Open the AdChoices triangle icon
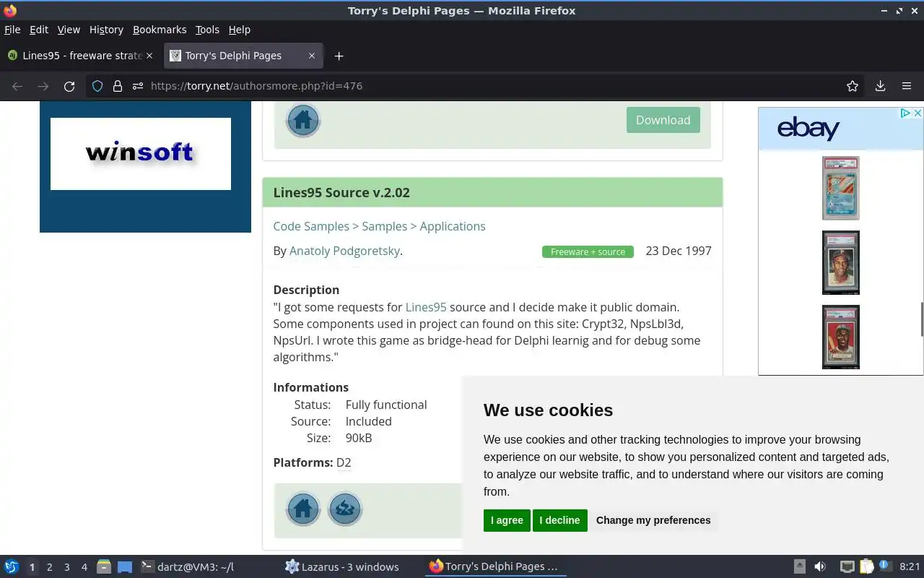 point(905,113)
